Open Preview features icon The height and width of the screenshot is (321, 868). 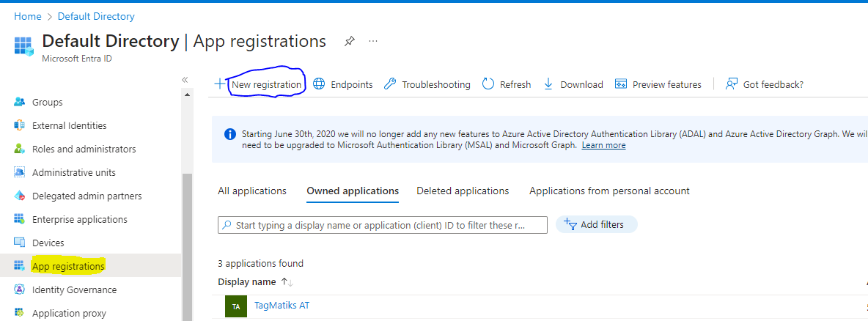point(621,84)
